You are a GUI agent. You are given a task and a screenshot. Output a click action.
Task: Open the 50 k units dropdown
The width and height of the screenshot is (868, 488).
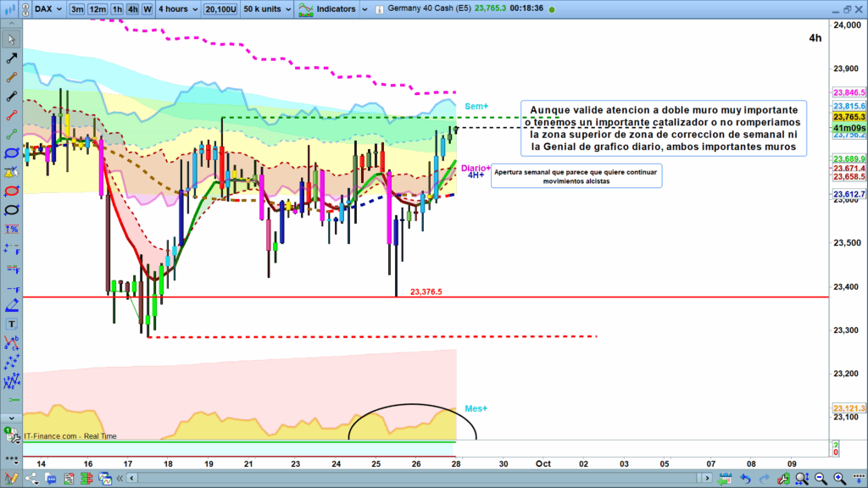(x=265, y=9)
